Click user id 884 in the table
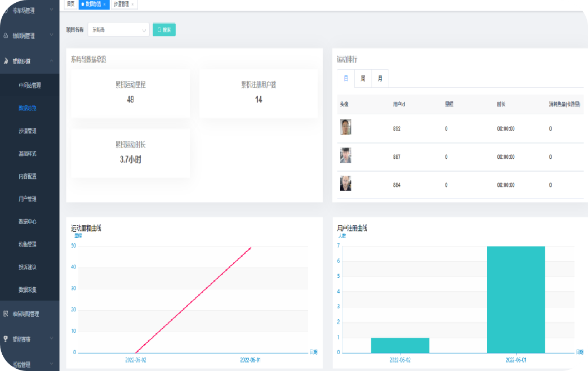This screenshot has width=588, height=371. coord(397,185)
